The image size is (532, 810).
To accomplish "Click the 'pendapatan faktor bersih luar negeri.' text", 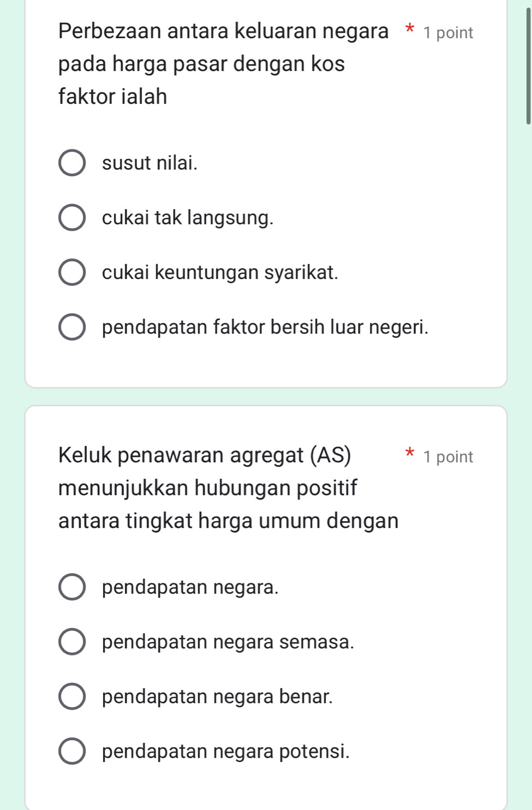I will pyautogui.click(x=265, y=327).
